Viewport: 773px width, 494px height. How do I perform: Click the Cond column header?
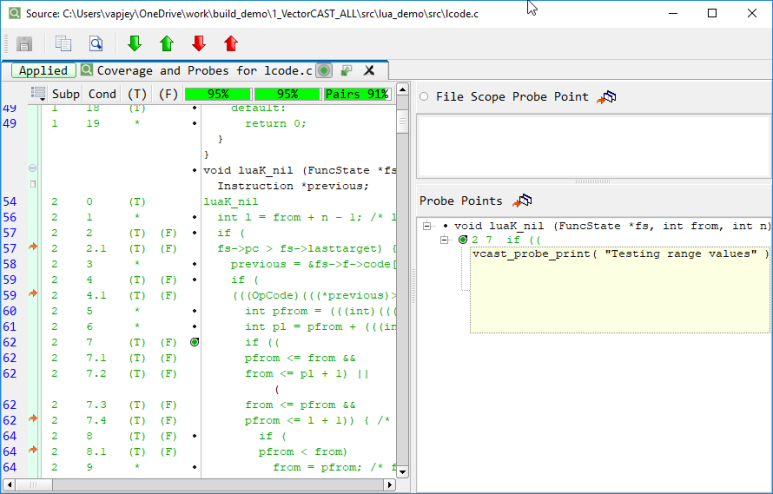coord(102,93)
